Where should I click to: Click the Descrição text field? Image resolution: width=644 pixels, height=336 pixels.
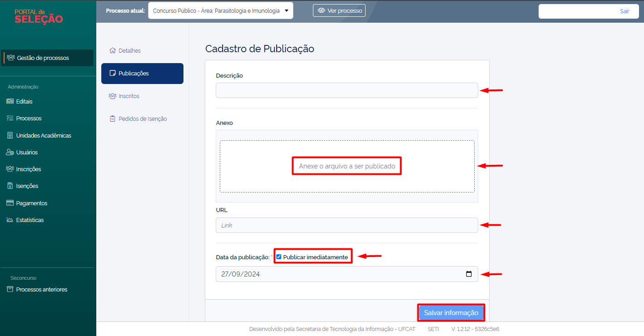coord(347,90)
